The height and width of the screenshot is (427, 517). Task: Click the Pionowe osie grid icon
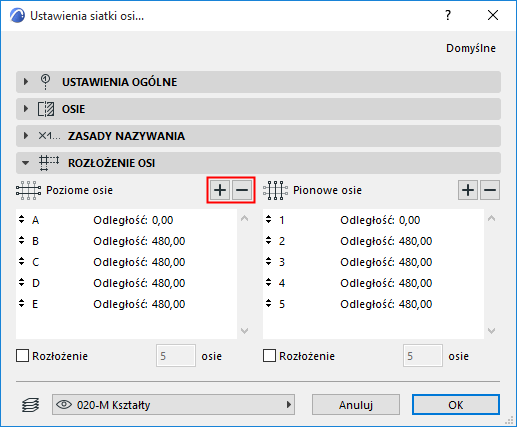[x=276, y=190]
